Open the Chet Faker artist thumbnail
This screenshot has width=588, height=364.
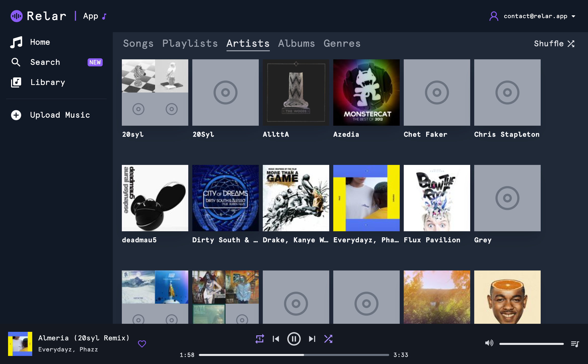coord(437,93)
